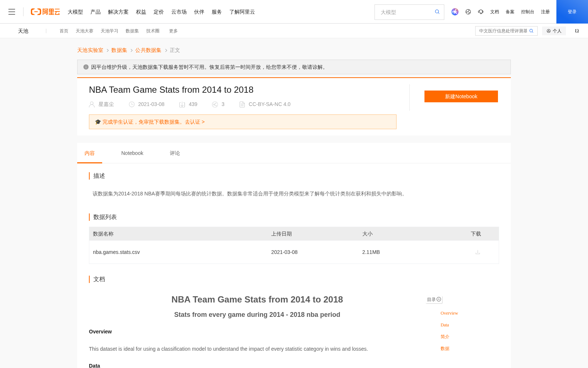Click the license document icon beside CC-BY-SA-NC

(242, 105)
